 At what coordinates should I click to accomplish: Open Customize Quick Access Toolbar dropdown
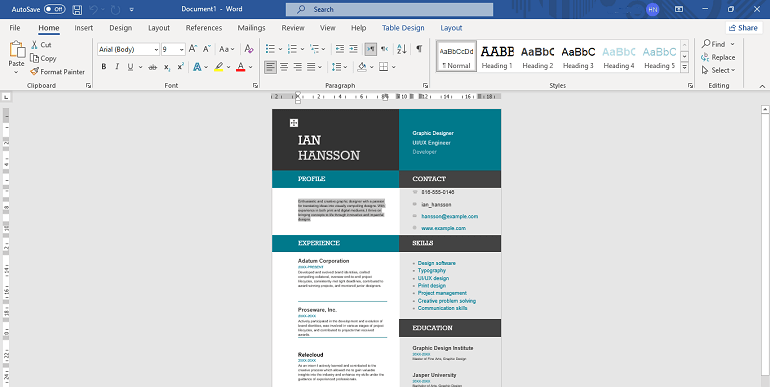[x=131, y=9]
